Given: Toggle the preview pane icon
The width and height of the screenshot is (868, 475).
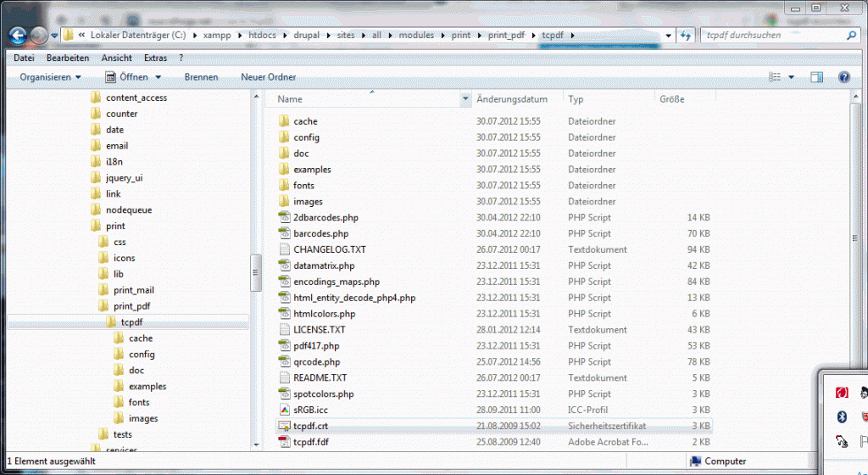Looking at the screenshot, I should click(x=816, y=76).
